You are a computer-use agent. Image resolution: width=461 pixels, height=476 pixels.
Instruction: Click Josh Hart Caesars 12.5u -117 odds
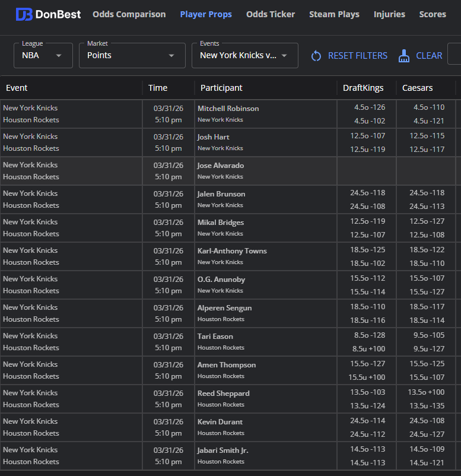pyautogui.click(x=427, y=150)
